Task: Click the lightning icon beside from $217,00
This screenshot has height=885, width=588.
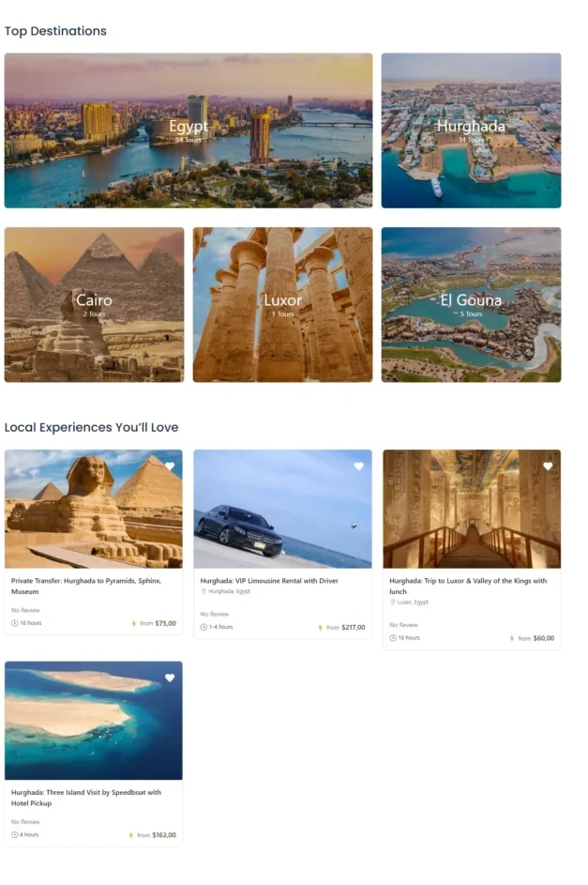Action: (320, 628)
